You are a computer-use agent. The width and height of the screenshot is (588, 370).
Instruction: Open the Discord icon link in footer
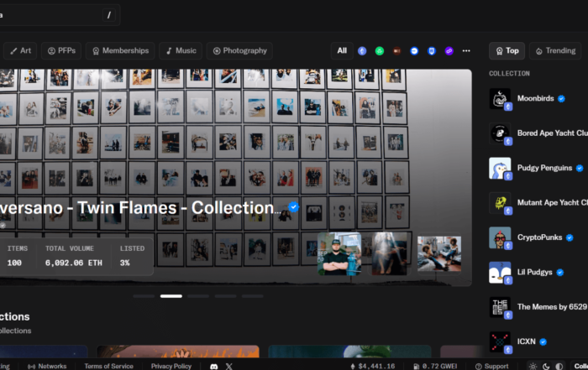tap(214, 366)
